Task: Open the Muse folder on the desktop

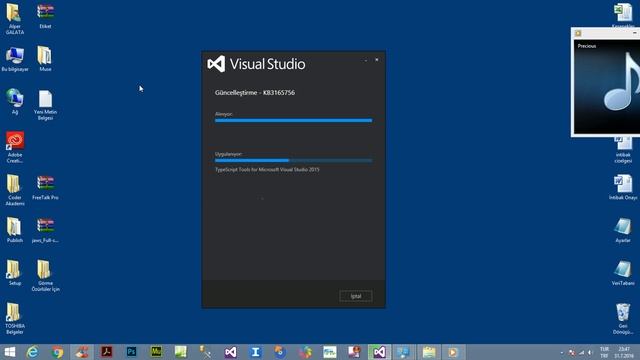Action: pos(45,59)
